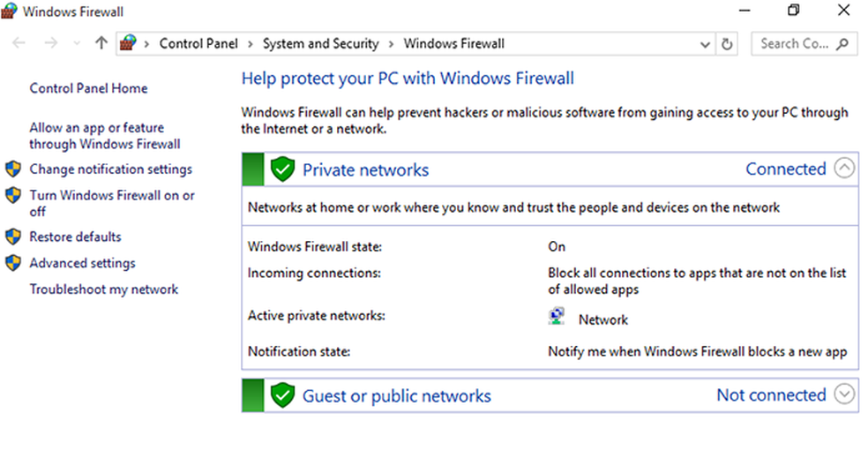This screenshot has height=451, width=868.
Task: Select Control Panel in the breadcrumb path
Action: coord(199,43)
